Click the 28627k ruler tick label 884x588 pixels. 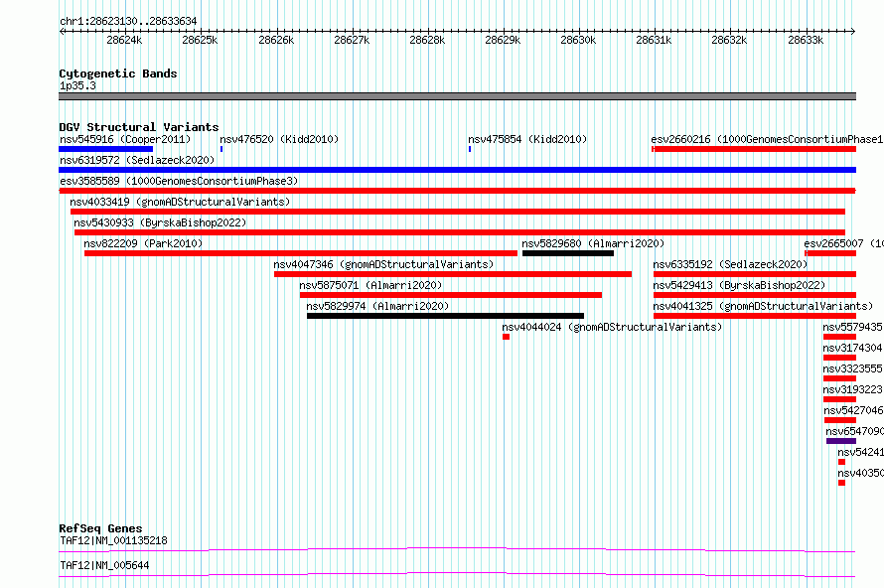pyautogui.click(x=352, y=40)
